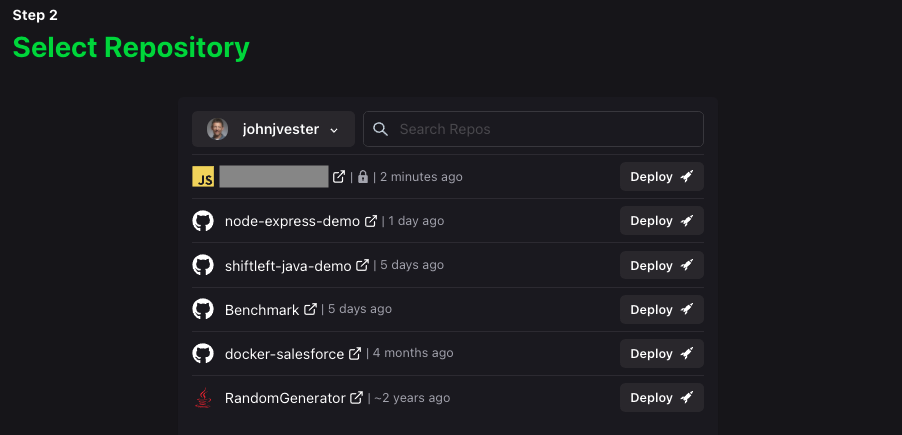Open shiftleft-java-demo external link icon
This screenshot has width=902, height=435.
pos(363,266)
